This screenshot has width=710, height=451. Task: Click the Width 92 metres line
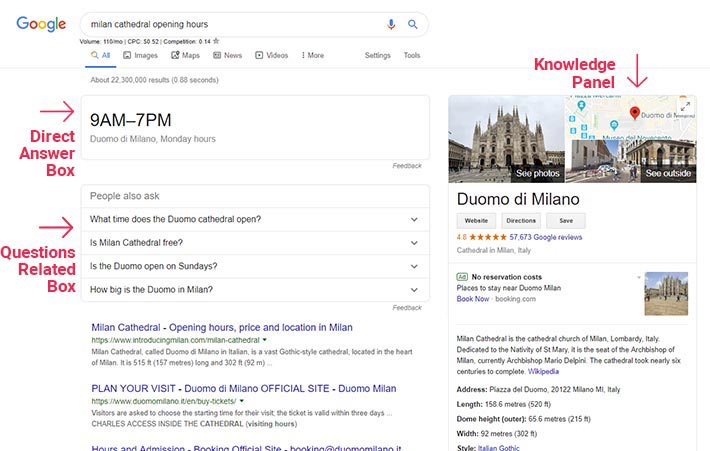tap(497, 434)
